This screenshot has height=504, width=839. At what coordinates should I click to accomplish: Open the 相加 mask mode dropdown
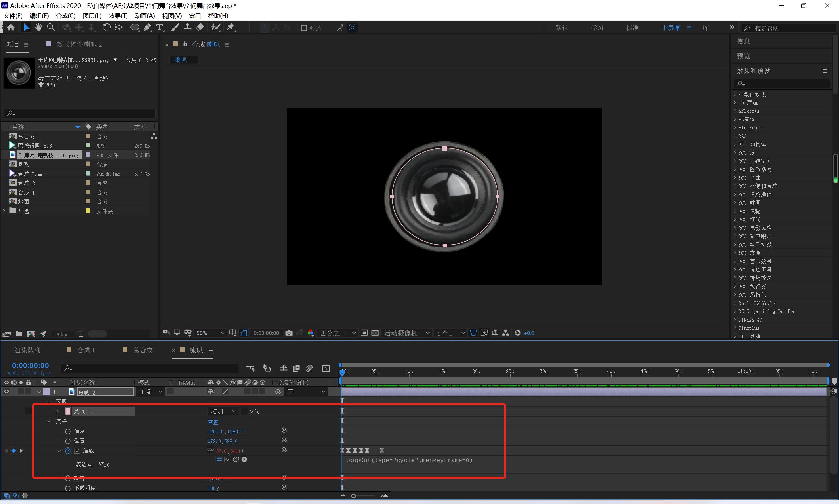coord(223,411)
